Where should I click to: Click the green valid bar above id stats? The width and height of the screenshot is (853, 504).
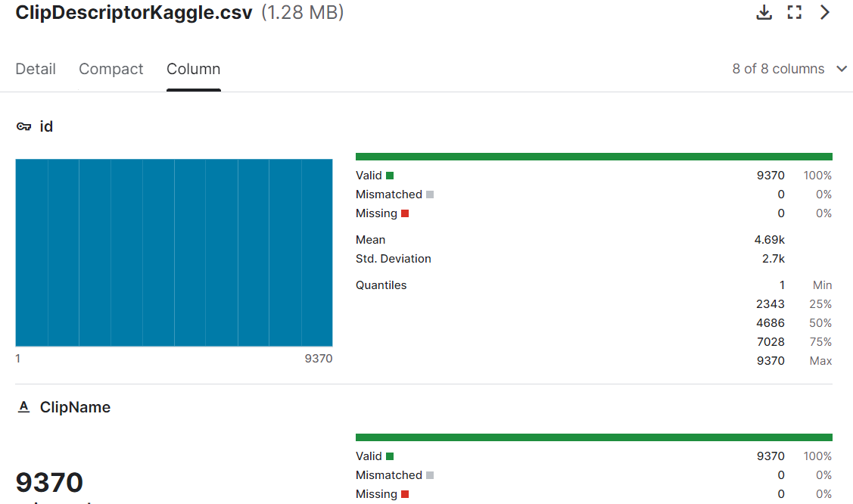(593, 157)
